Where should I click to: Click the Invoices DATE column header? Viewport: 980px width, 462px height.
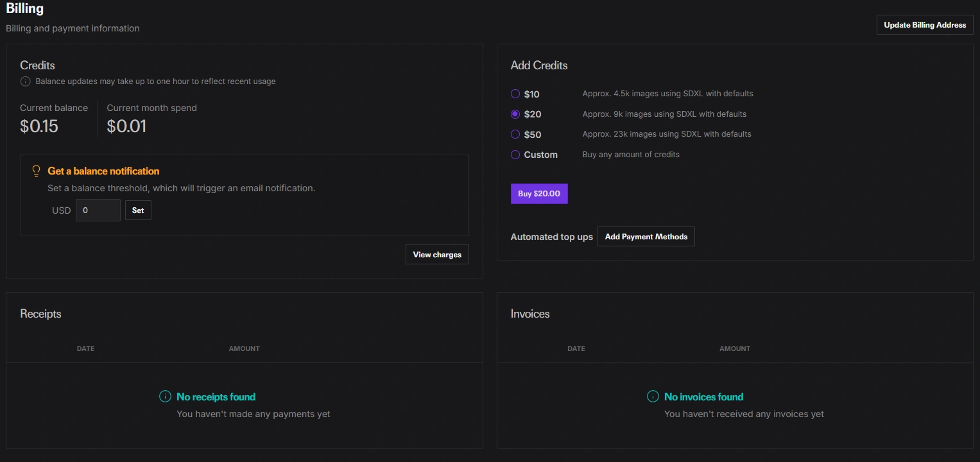(x=576, y=348)
